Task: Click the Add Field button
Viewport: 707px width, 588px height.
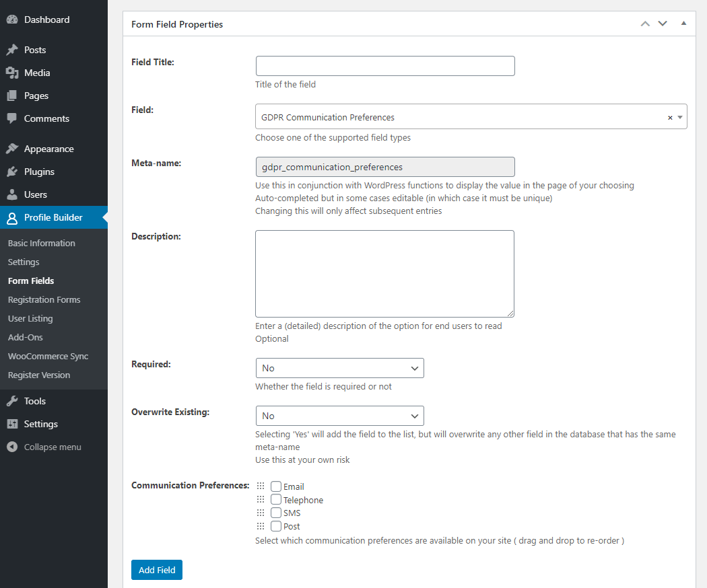Action: [157, 570]
